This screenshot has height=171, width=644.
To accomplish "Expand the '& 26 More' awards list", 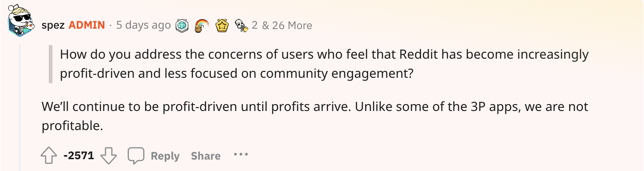I will [287, 25].
